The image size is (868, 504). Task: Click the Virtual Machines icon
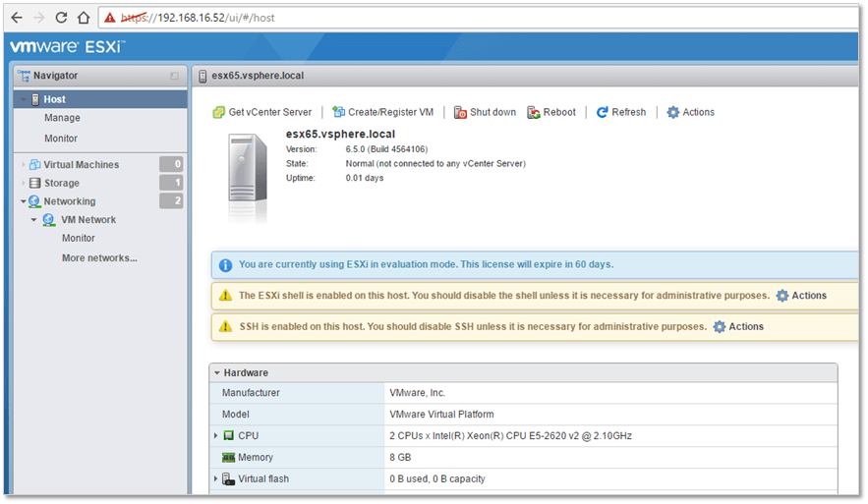click(x=34, y=164)
